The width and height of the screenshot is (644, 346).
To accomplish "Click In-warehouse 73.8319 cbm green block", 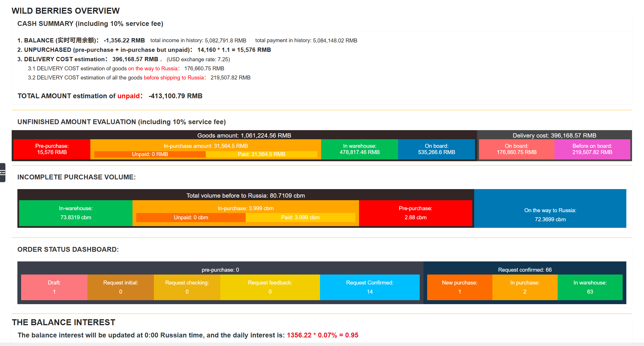I will coord(76,213).
